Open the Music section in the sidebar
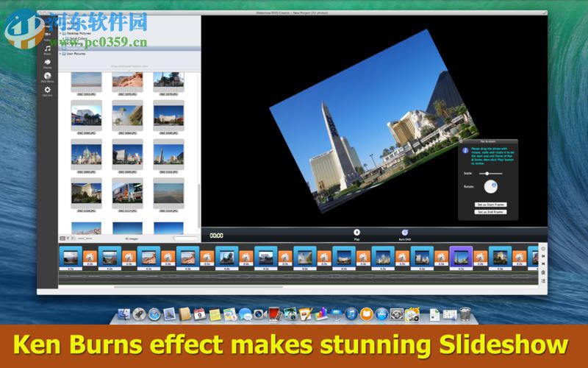Viewport: 588px width, 368px height. (x=48, y=50)
